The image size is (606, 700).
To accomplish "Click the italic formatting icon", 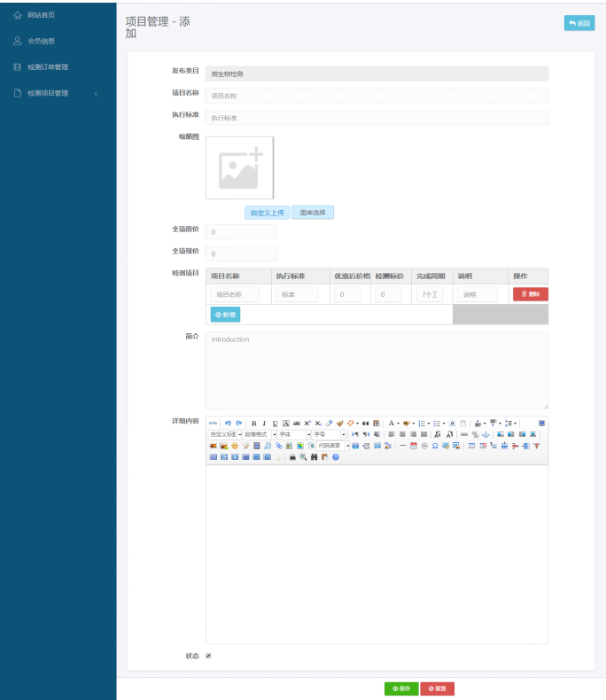I will click(x=264, y=424).
